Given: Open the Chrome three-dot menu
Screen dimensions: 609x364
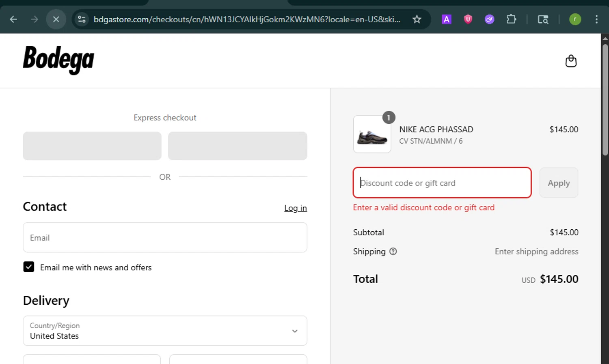Looking at the screenshot, I should 596,19.
